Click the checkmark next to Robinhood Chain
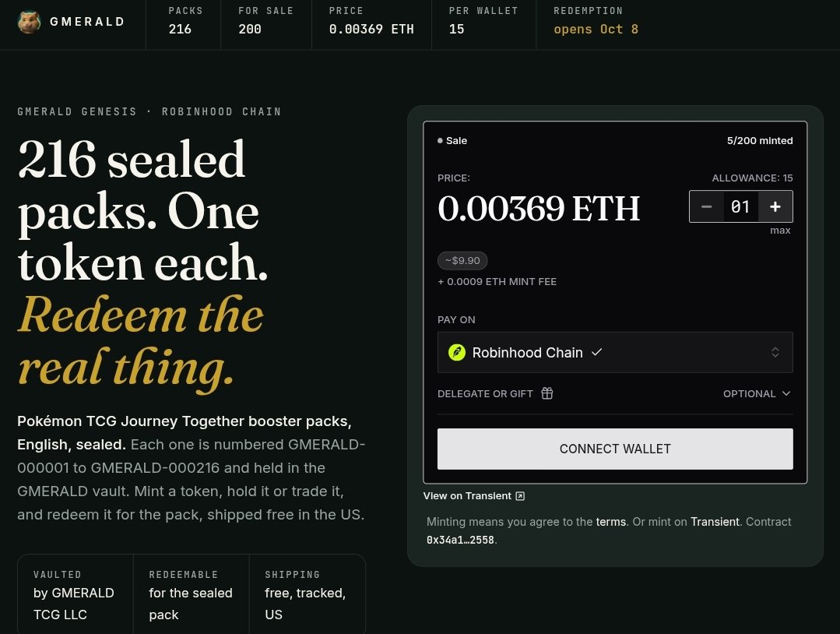The height and width of the screenshot is (634, 840). 597,352
